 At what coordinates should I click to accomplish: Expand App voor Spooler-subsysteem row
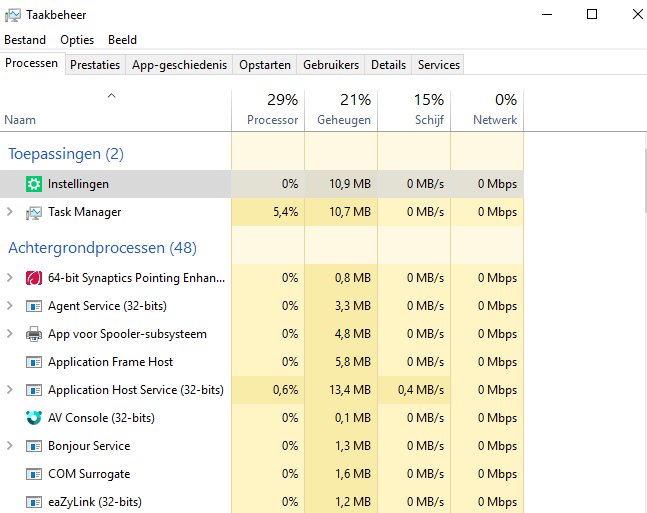(10, 333)
